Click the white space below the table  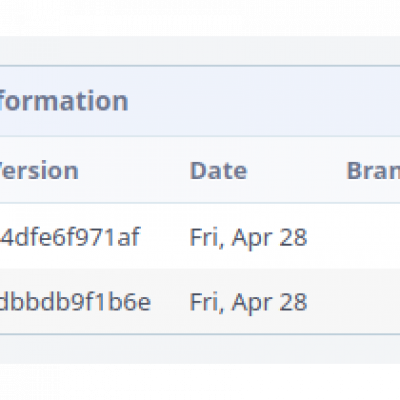pos(200,382)
